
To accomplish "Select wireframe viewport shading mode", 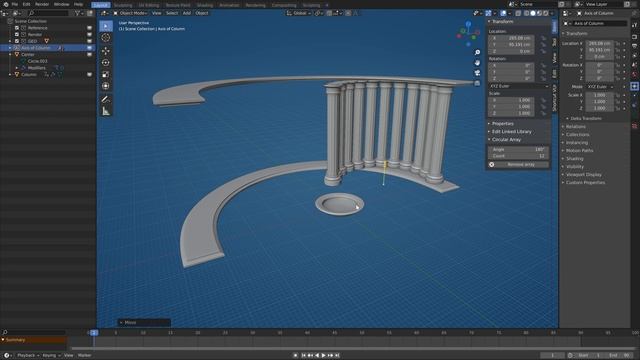I will point(526,13).
